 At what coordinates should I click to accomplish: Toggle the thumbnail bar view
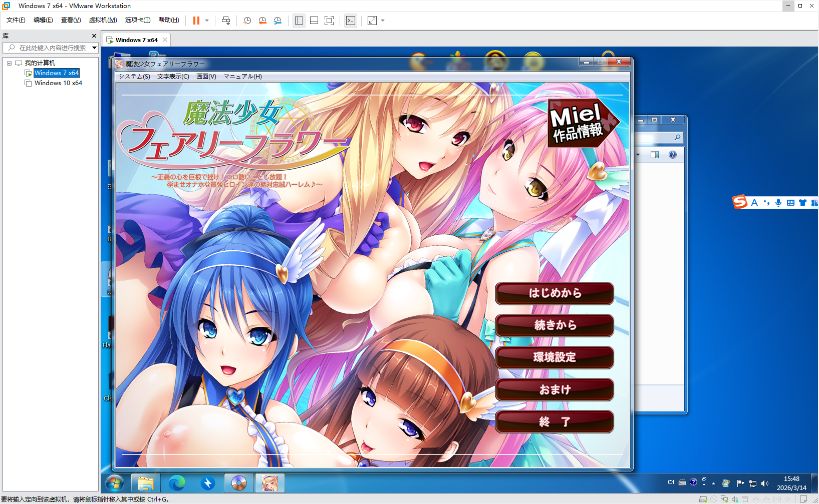click(x=314, y=21)
